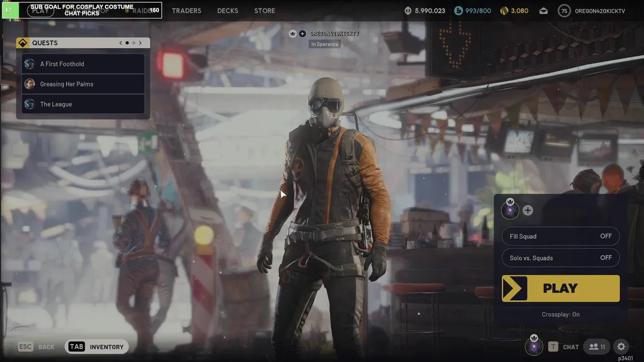Click the 993/800 Cred amount

click(478, 11)
